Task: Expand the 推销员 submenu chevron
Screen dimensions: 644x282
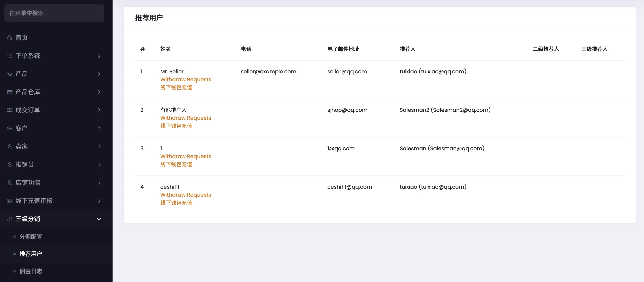Action: point(99,165)
